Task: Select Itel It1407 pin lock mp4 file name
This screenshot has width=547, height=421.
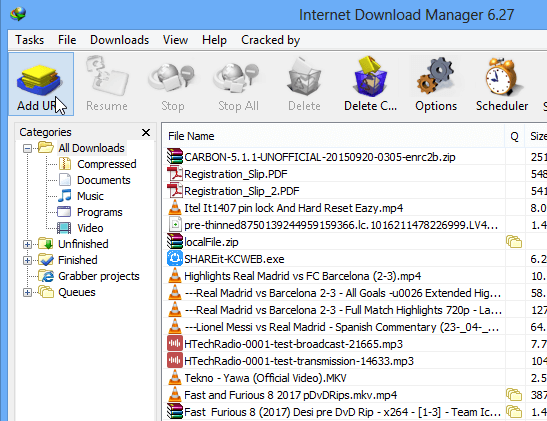Action: (x=293, y=208)
